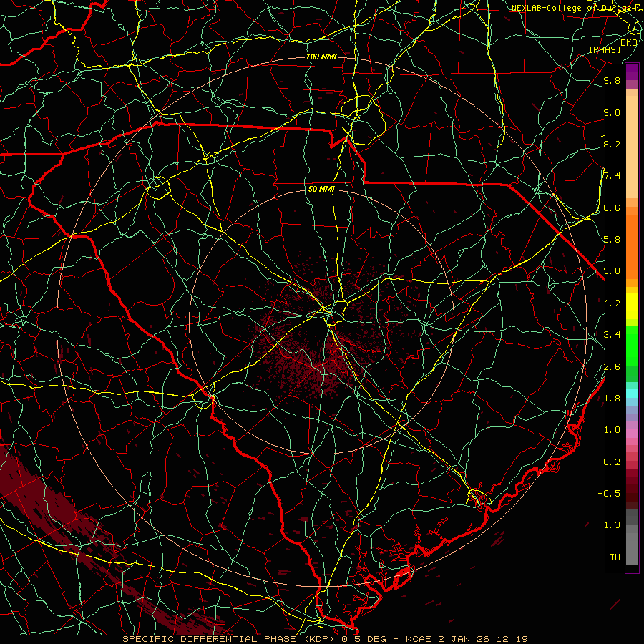Click the 6.6 value on color scale
644x644 pixels.
pos(612,208)
